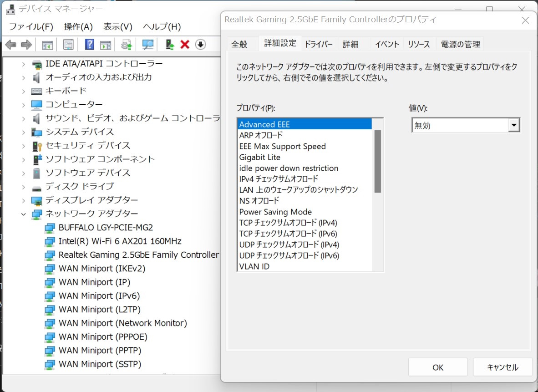Switch to the 全般 tab

click(x=239, y=44)
